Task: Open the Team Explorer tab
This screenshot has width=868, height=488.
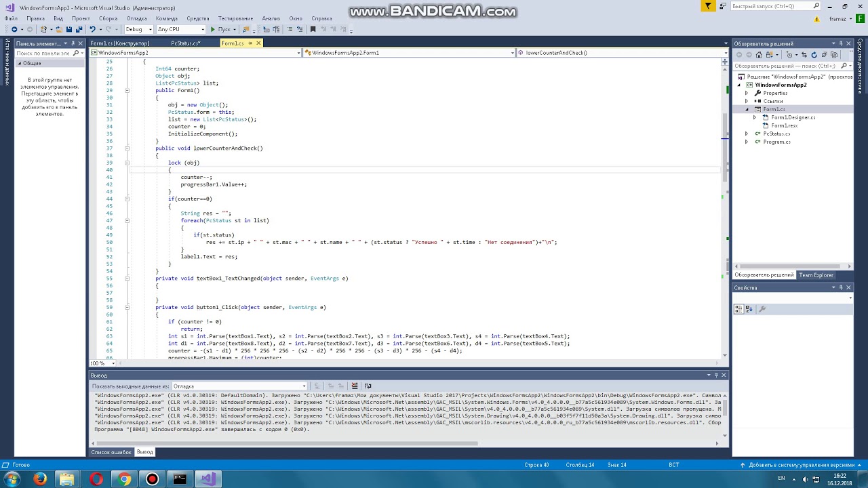Action: click(816, 275)
